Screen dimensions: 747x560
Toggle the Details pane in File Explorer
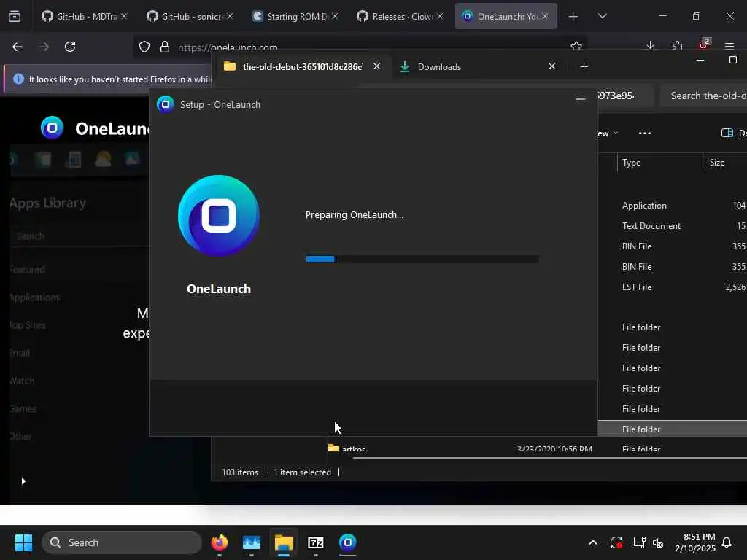734,133
